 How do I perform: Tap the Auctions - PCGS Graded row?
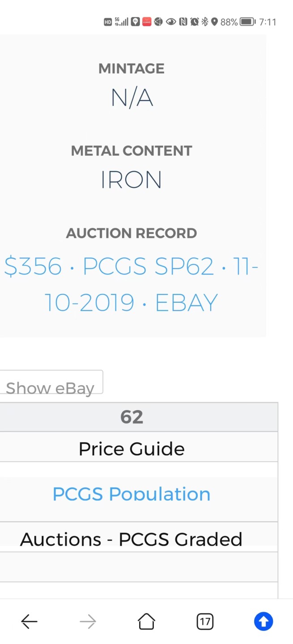pyautogui.click(x=132, y=539)
